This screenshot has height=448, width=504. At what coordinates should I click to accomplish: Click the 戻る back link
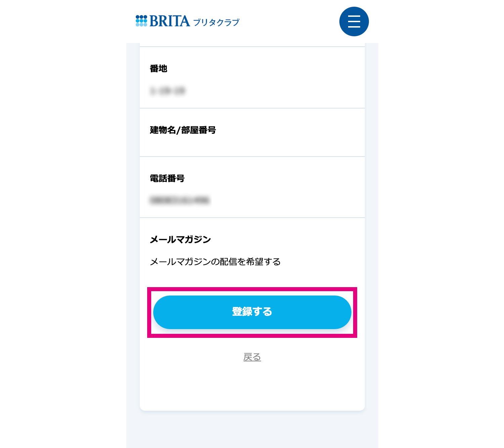[252, 357]
